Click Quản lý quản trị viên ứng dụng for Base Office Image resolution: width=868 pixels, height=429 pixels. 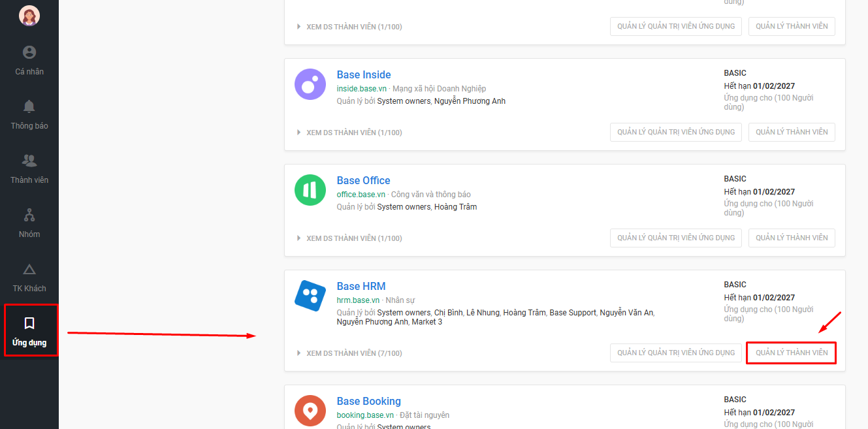point(676,238)
